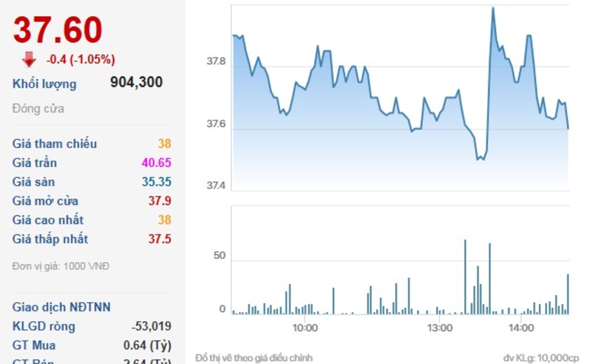The height and width of the screenshot is (364, 607).
Task: Select the Khối lượng label
Action: coord(45,84)
